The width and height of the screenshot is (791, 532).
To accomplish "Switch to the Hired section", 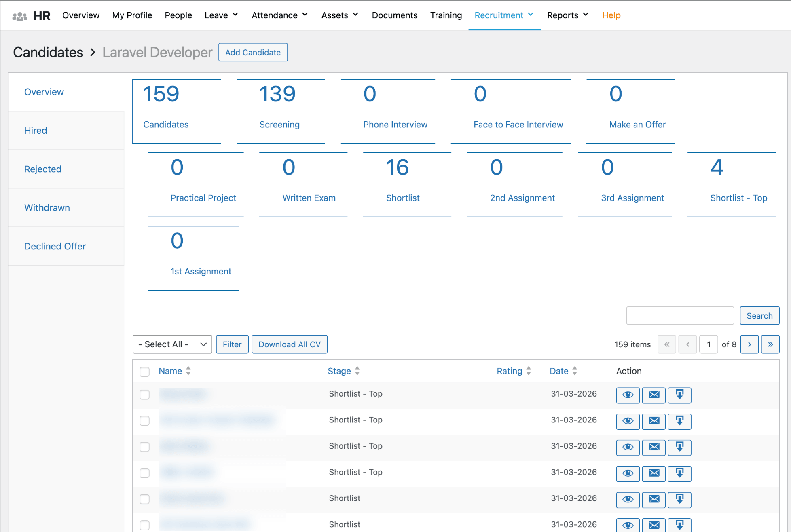I will pos(36,130).
